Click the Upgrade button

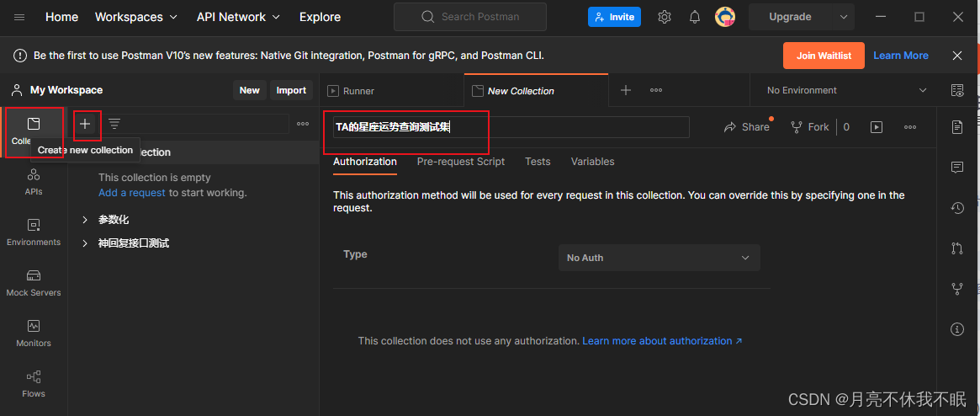[791, 17]
